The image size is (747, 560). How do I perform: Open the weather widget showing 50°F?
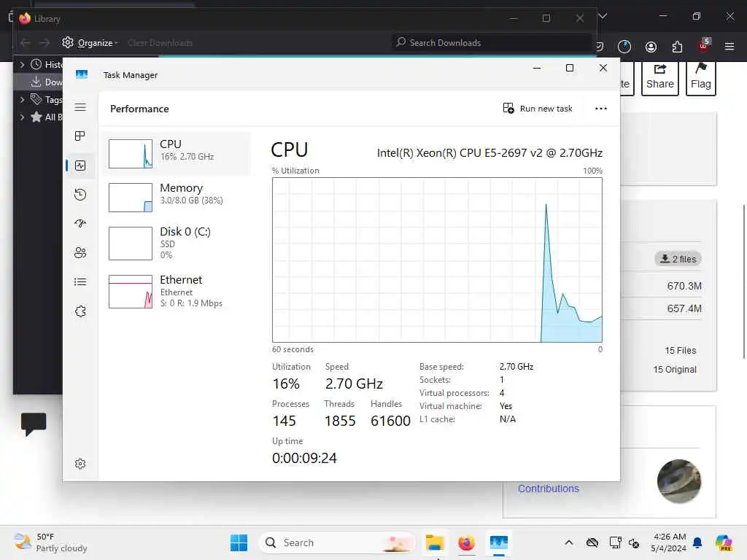[50, 542]
